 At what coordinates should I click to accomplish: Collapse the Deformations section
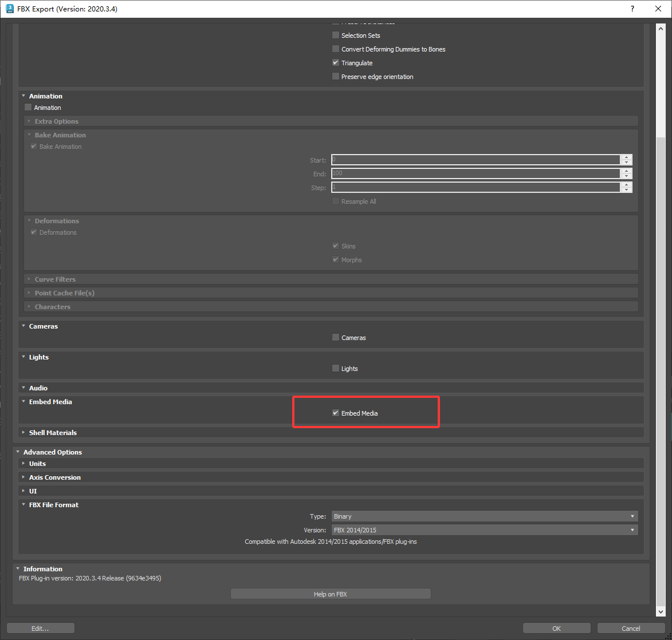(29, 220)
